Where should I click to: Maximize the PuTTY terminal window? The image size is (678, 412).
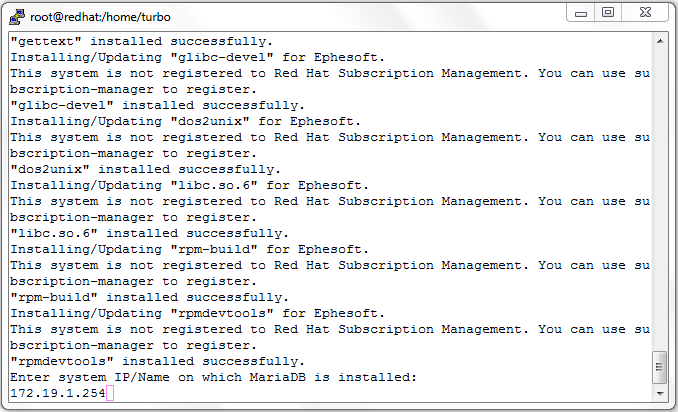pos(608,13)
